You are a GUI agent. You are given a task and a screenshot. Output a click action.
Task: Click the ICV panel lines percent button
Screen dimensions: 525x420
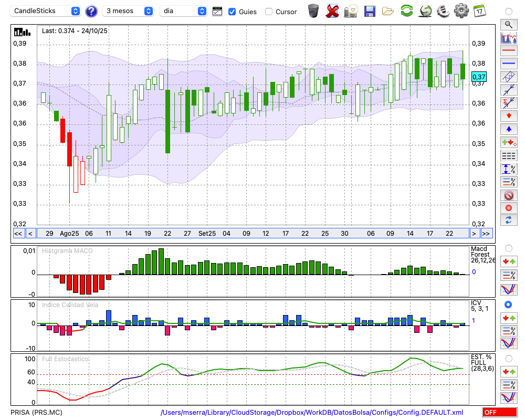[509, 331]
